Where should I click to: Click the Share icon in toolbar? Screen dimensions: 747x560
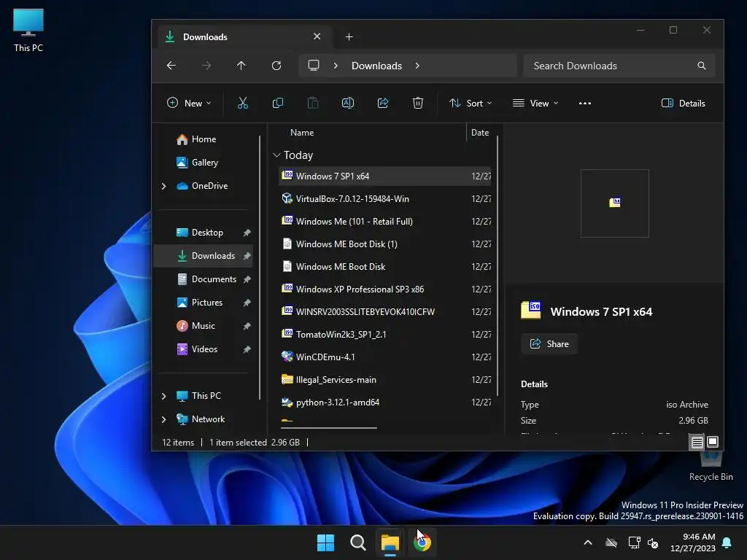(383, 103)
